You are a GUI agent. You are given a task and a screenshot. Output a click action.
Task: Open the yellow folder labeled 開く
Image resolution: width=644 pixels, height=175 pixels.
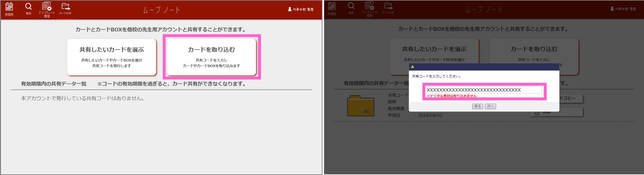pos(361,106)
